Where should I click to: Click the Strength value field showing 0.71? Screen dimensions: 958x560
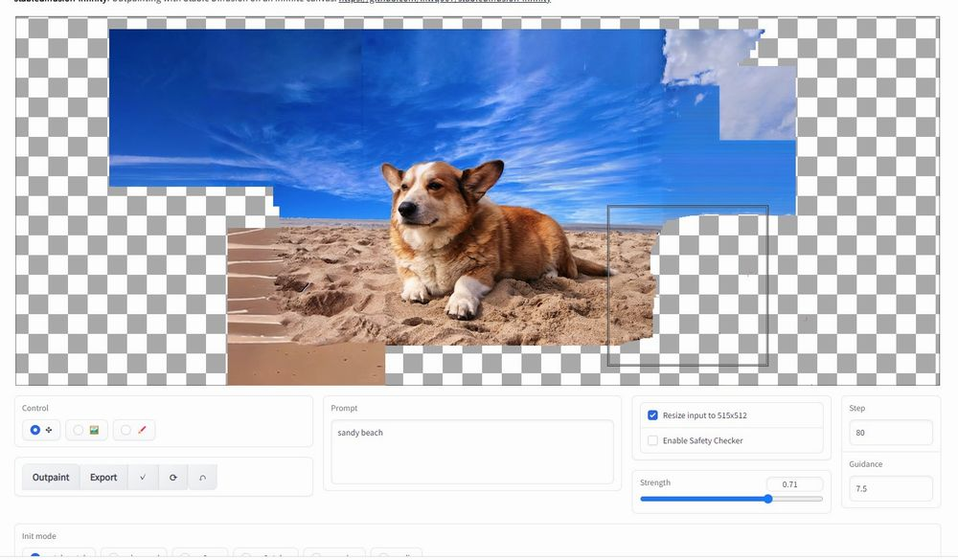794,484
